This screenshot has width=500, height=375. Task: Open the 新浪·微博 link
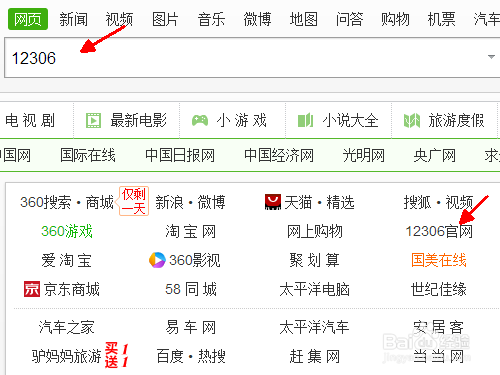tap(191, 202)
